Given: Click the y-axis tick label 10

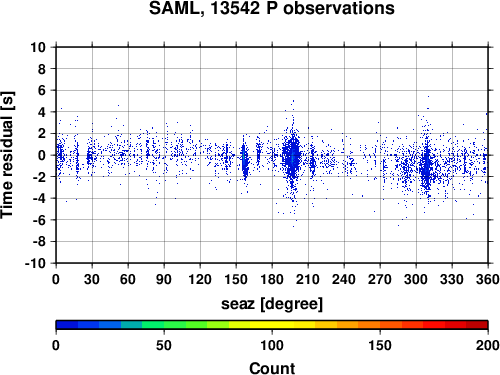Looking at the screenshot, I should [38, 47].
